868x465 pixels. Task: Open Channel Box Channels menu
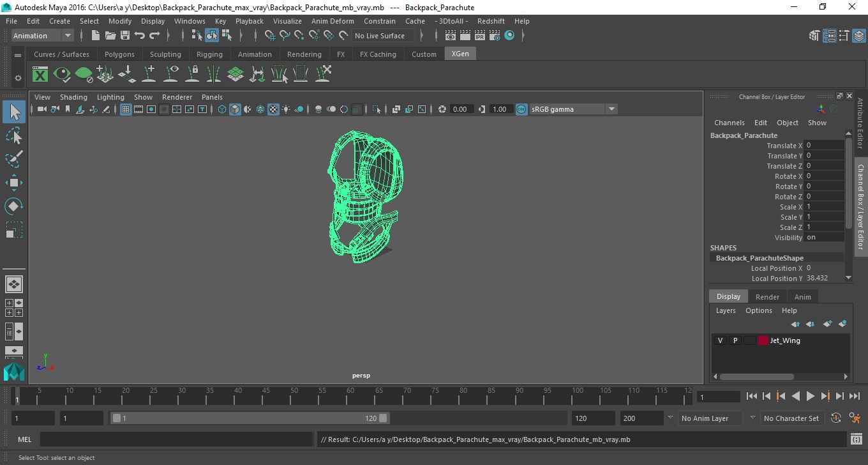tap(730, 123)
